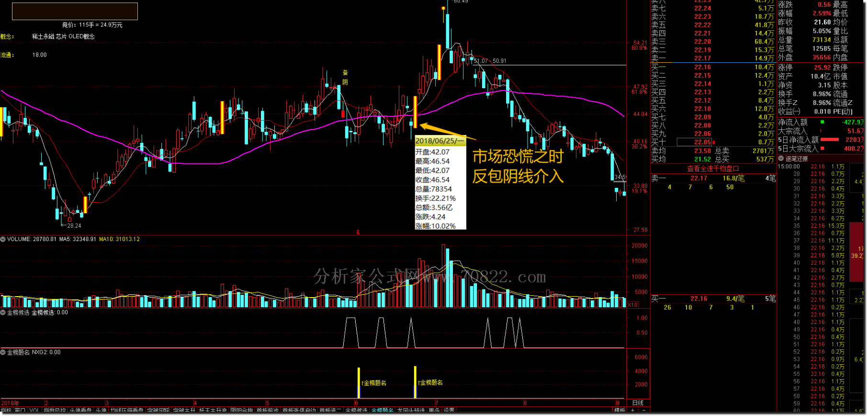Click the 稀土永磁 芯片 OLED概念 text
Screen dimensions: 868x416
[x=63, y=36]
